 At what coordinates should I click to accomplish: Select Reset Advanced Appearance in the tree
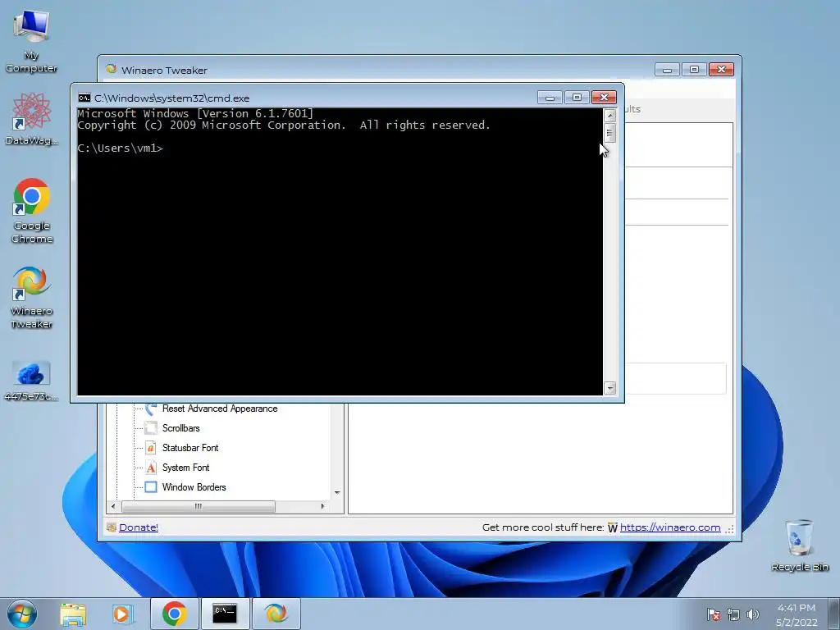click(220, 409)
